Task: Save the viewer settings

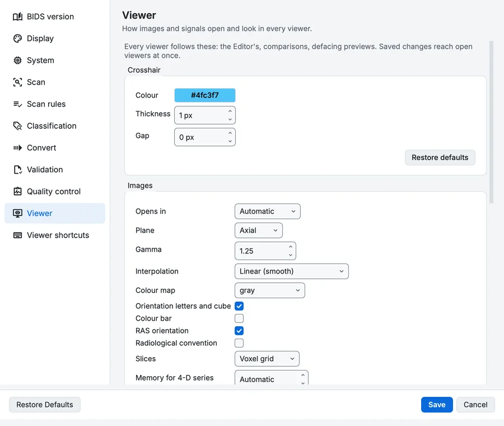Action: pos(437,405)
